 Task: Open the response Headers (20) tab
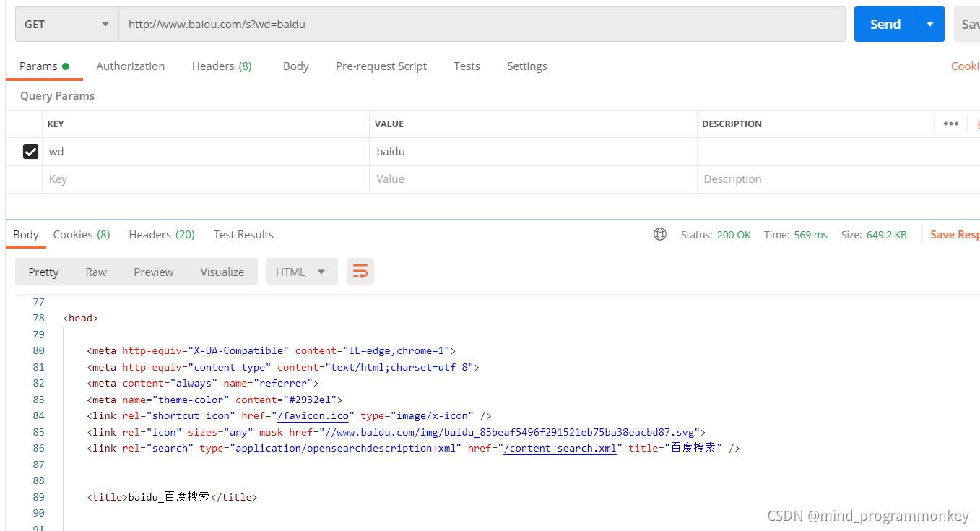click(162, 234)
